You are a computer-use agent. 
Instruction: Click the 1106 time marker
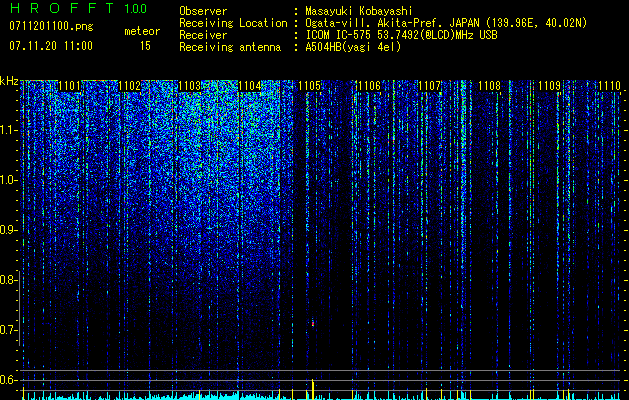click(369, 86)
